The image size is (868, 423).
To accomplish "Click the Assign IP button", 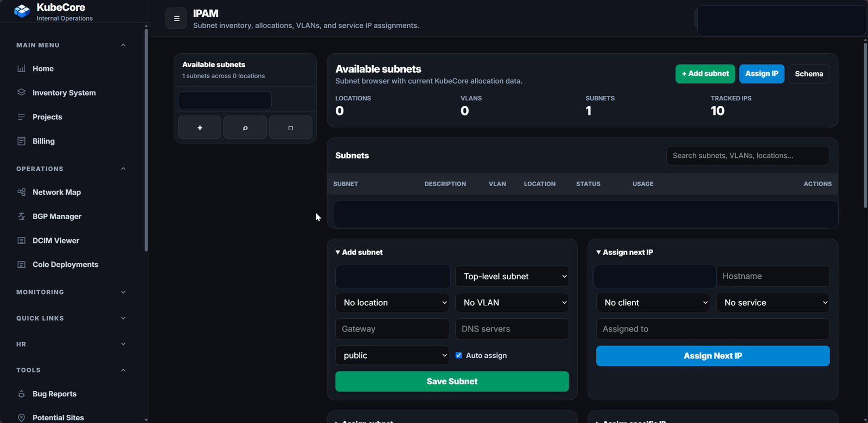I will [x=762, y=74].
